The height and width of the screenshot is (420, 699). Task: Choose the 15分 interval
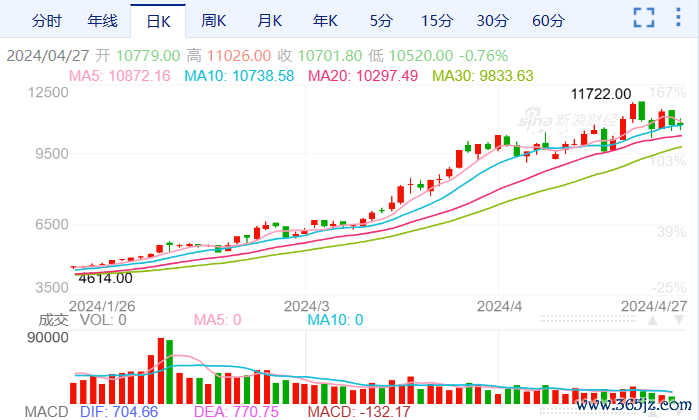[436, 20]
